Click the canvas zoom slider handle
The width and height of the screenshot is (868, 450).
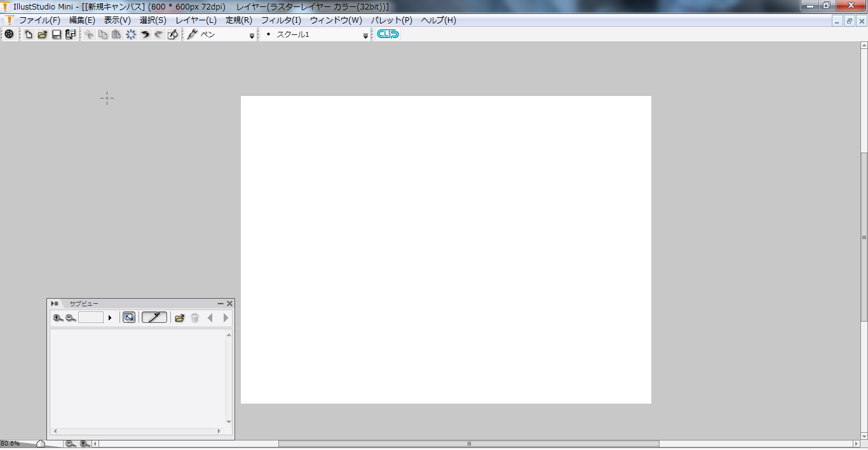[x=41, y=444]
